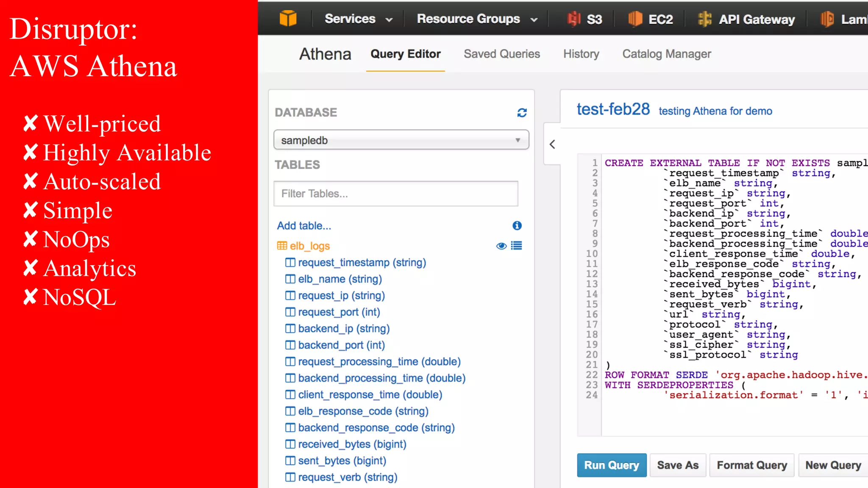Image resolution: width=868 pixels, height=488 pixels.
Task: Click column icon beside backend_response_code
Action: (290, 428)
